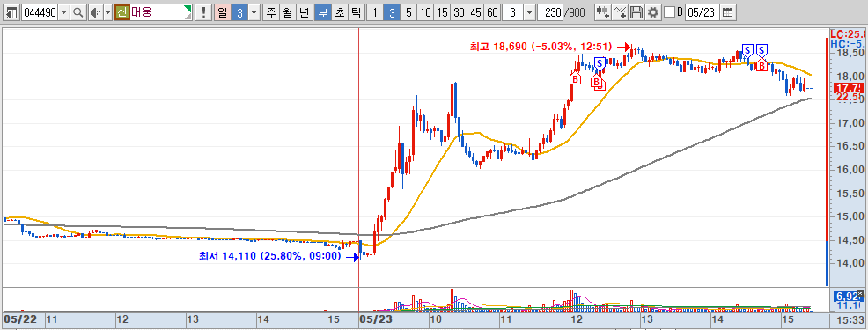Select the 틱 tick period toggle
The image size is (868, 330).
[x=356, y=12]
